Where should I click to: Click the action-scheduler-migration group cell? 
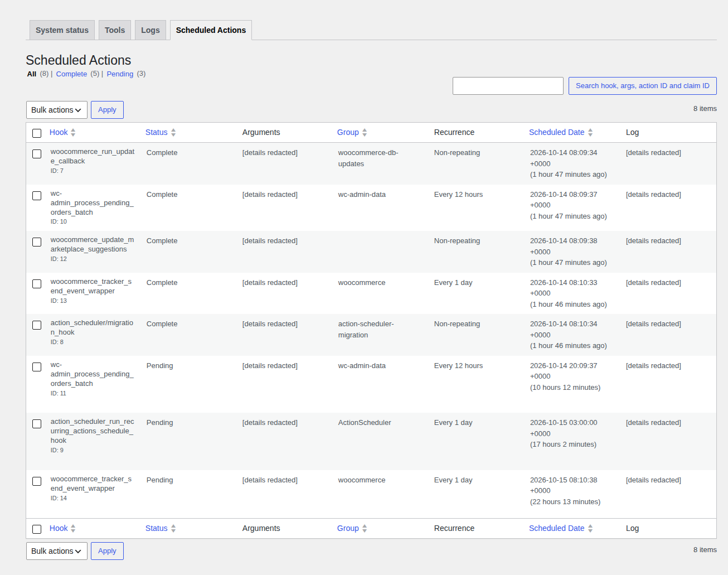click(366, 330)
